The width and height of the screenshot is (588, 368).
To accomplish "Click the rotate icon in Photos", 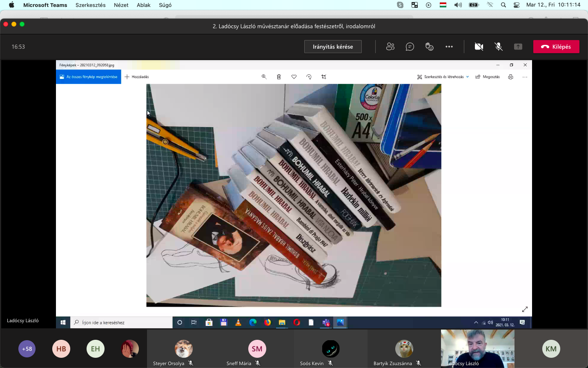I will pyautogui.click(x=309, y=77).
